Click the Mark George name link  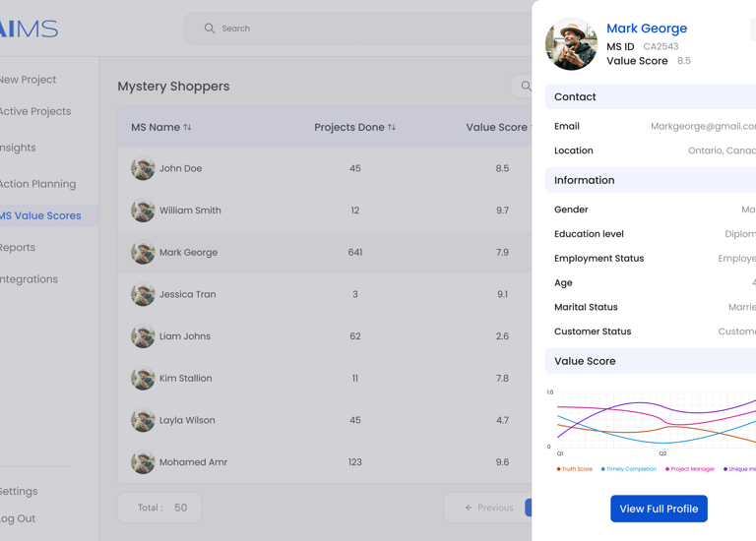pyautogui.click(x=647, y=29)
